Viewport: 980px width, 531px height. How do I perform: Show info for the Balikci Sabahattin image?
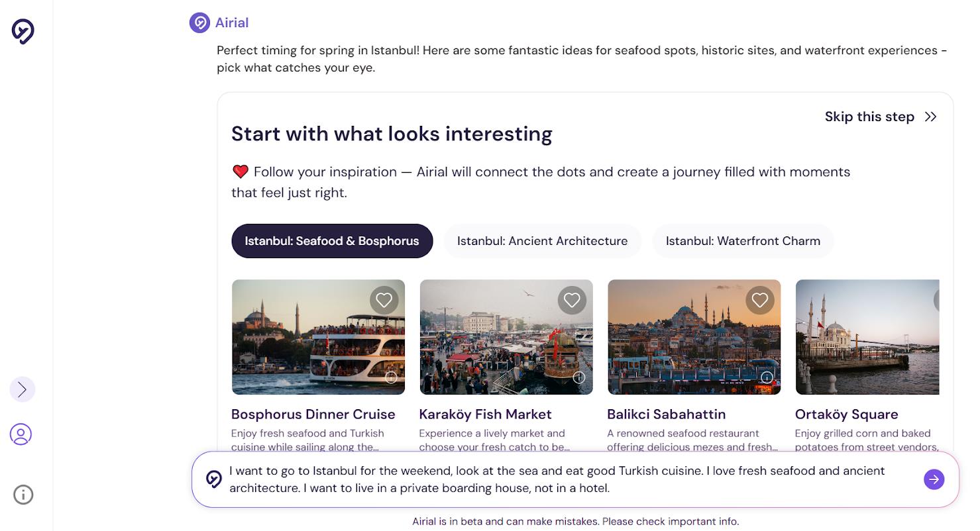click(x=767, y=378)
